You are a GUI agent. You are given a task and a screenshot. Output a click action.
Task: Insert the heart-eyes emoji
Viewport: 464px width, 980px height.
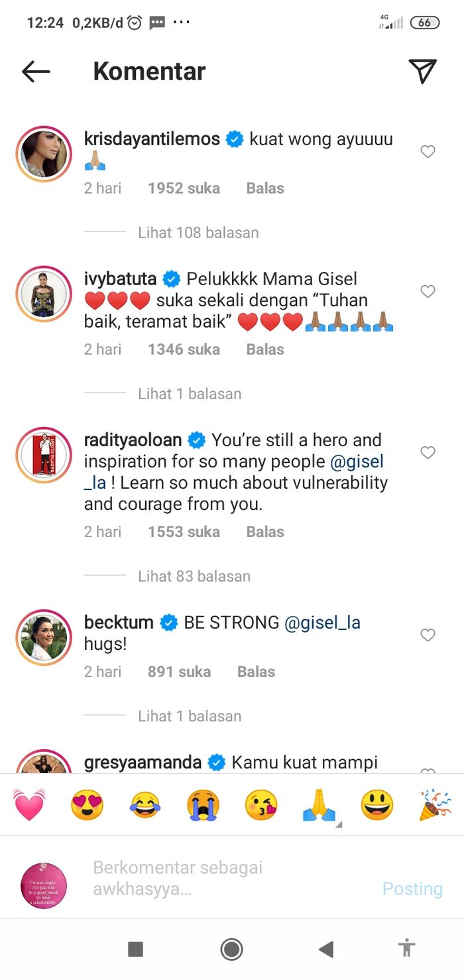(87, 805)
